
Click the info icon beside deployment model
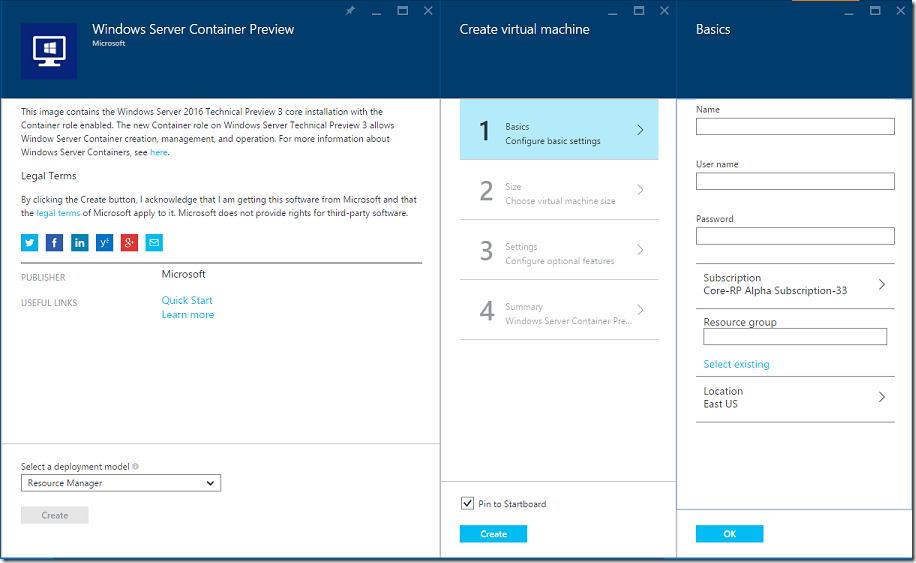pos(136,466)
